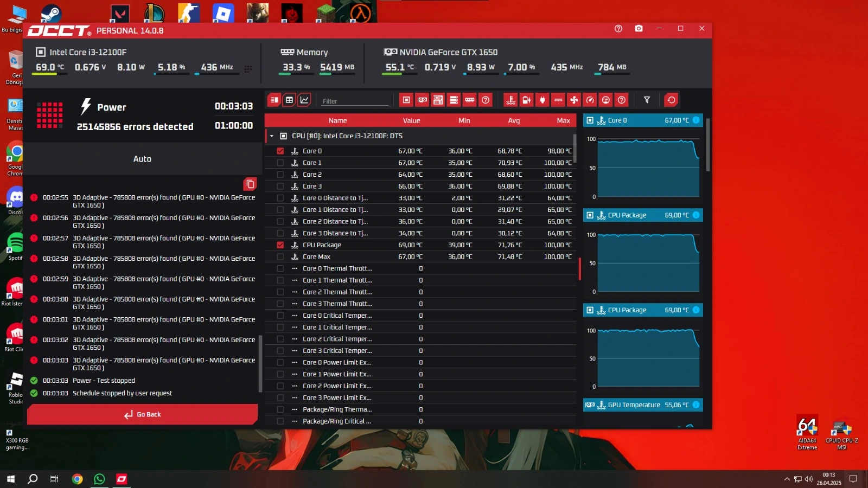
Task: Open OCCT help from title bar
Action: coord(618,29)
